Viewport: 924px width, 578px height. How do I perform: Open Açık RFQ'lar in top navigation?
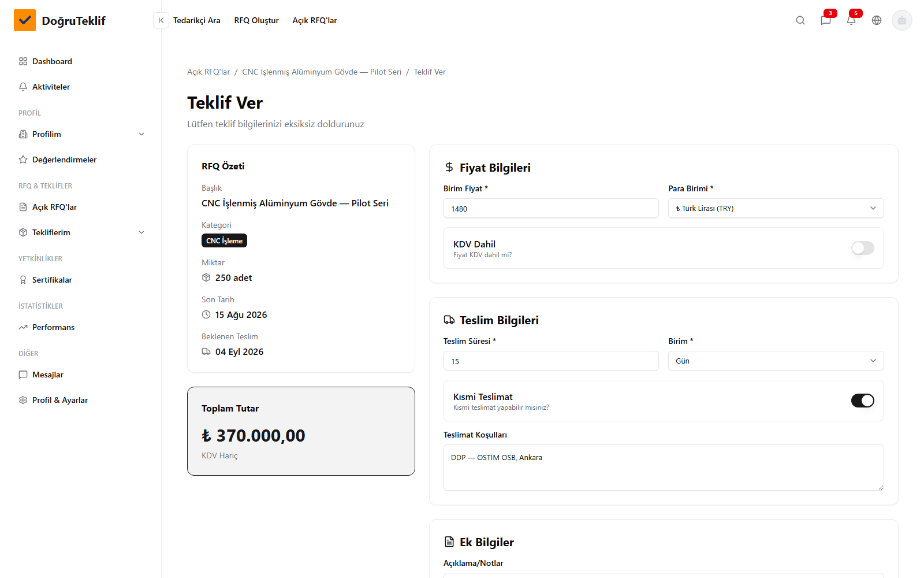click(315, 20)
